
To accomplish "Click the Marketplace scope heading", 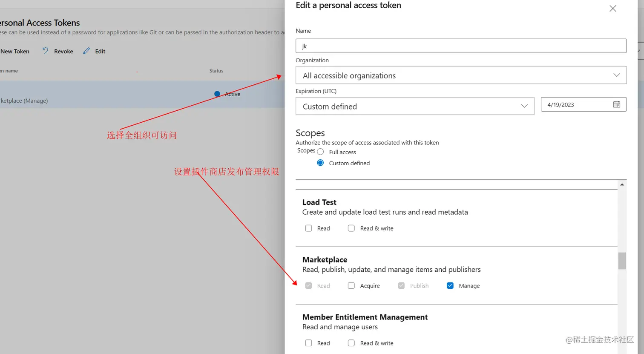I will (325, 259).
